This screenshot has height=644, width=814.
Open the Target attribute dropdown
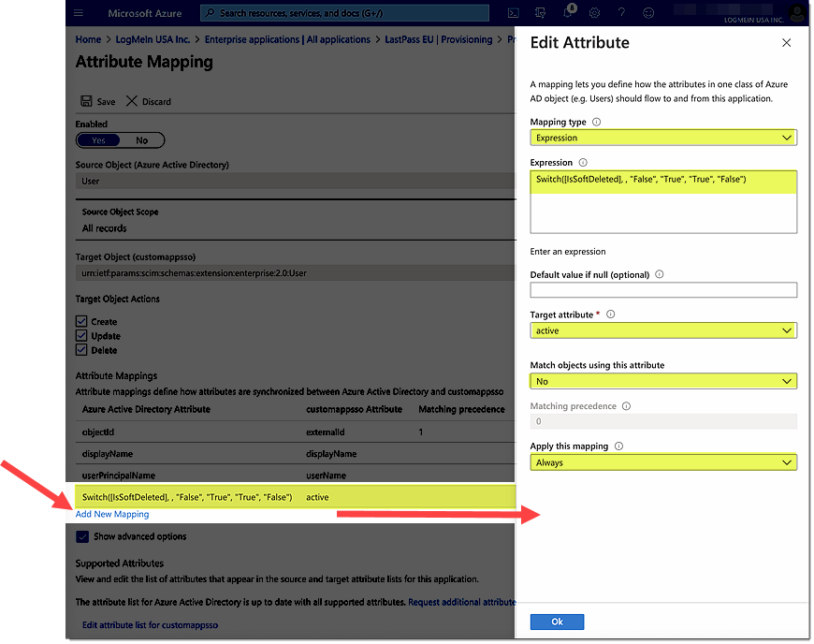click(x=663, y=330)
